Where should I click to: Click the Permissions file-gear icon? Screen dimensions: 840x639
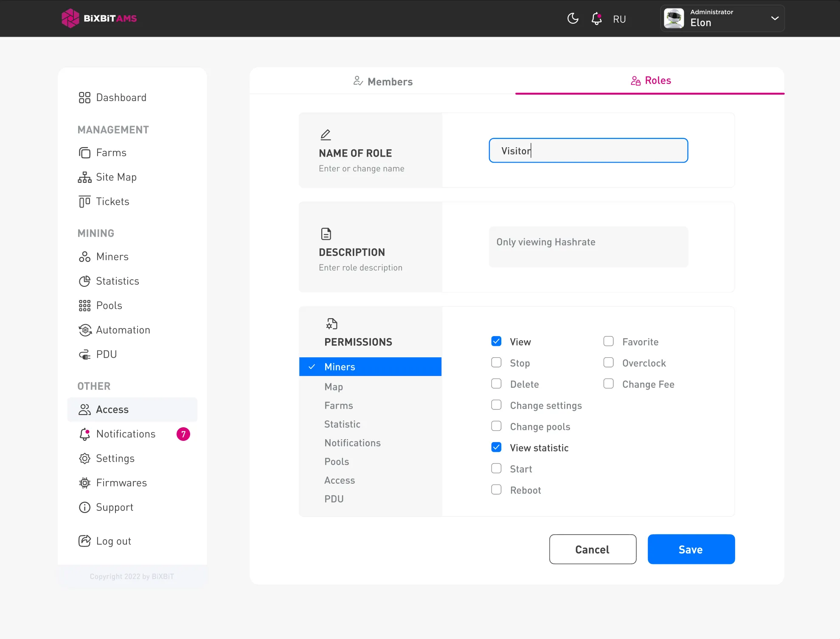(332, 324)
